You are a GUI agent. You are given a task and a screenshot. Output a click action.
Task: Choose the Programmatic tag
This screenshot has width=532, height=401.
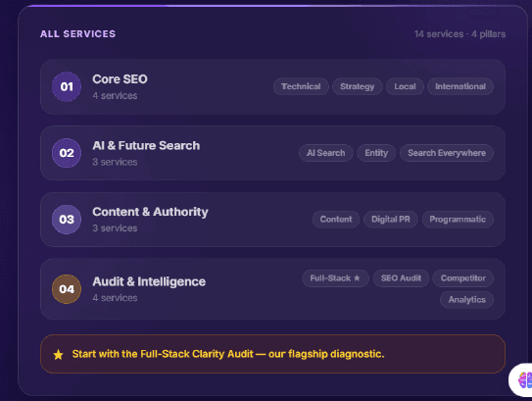(458, 220)
